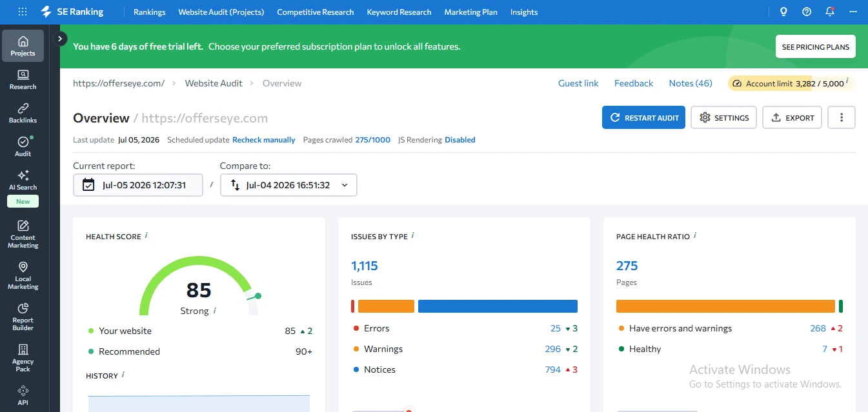Click the Website Audit breadcrumb

pyautogui.click(x=214, y=83)
